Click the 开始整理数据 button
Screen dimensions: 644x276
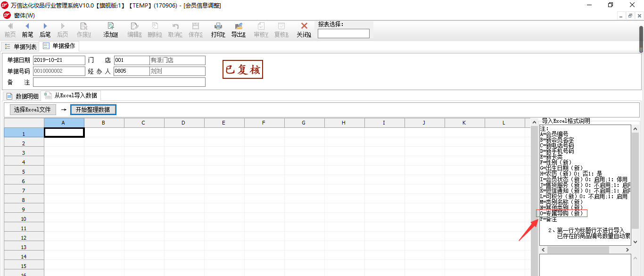(x=93, y=109)
